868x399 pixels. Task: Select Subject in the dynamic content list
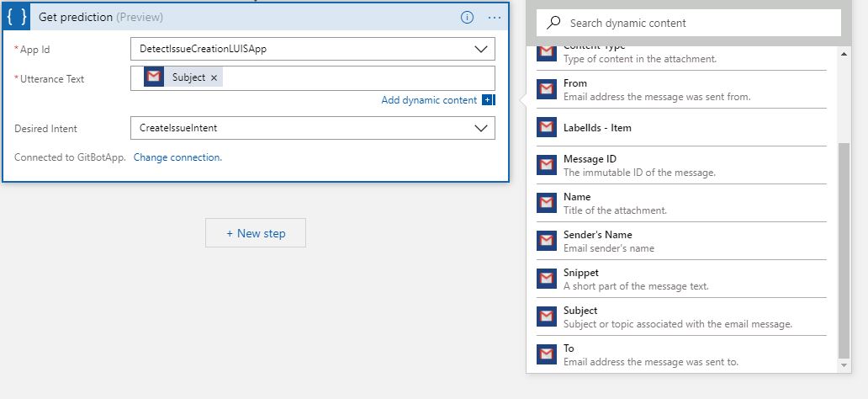pyautogui.click(x=681, y=317)
